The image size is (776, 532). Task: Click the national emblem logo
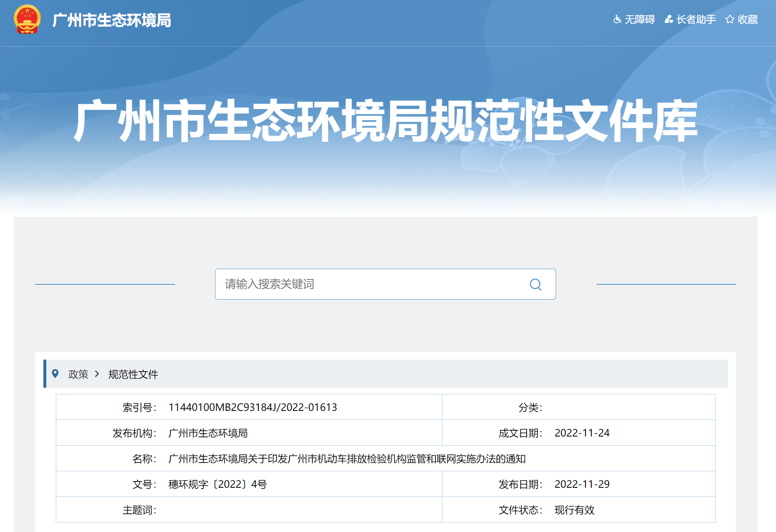point(27,19)
